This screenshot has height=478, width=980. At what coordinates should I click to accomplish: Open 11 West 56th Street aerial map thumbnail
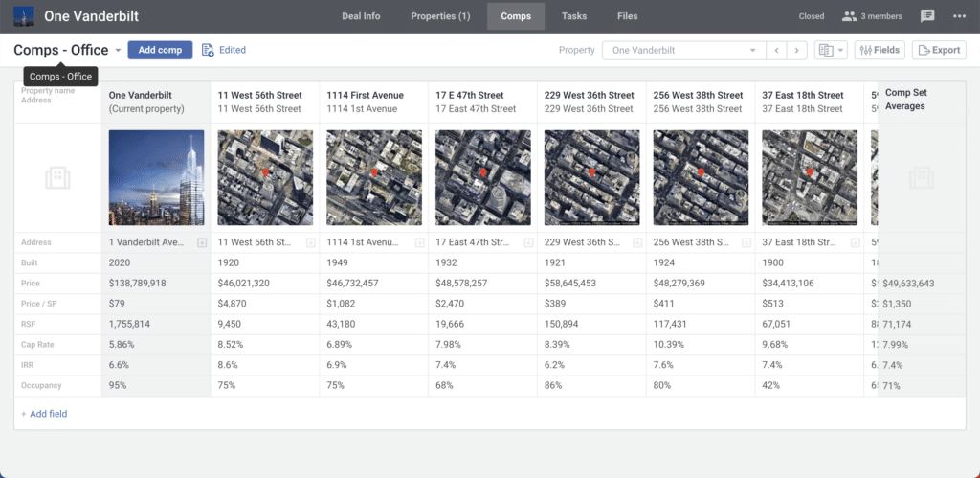click(265, 177)
